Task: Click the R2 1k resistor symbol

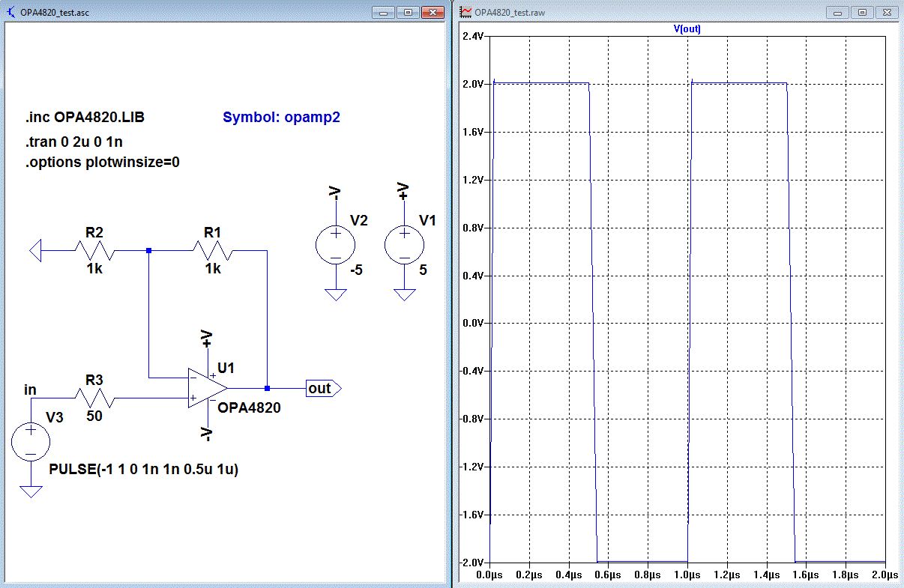Action: coord(94,250)
